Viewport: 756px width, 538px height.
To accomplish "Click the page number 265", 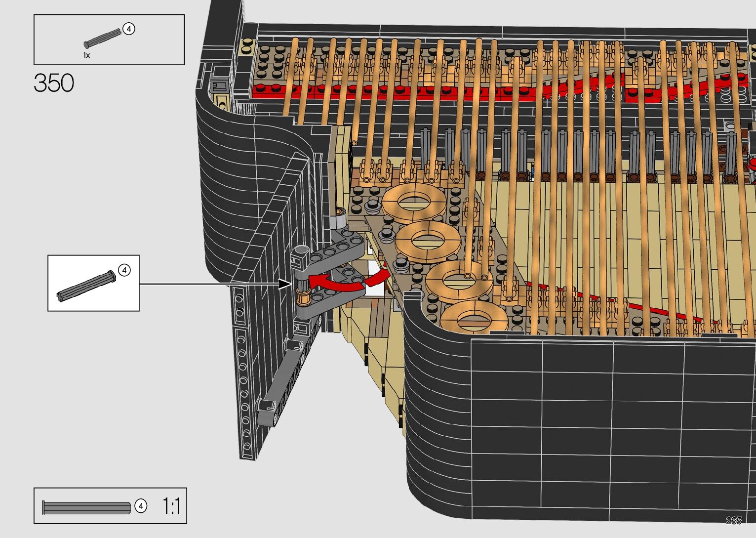I will (x=734, y=520).
